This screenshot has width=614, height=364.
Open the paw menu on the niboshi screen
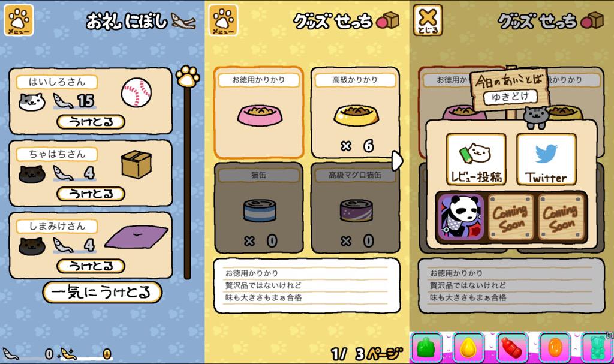19,20
